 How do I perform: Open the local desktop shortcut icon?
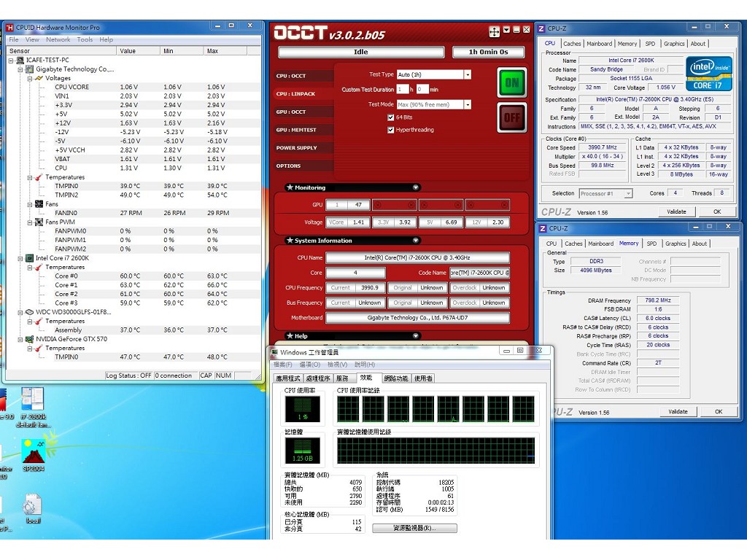pyautogui.click(x=33, y=509)
